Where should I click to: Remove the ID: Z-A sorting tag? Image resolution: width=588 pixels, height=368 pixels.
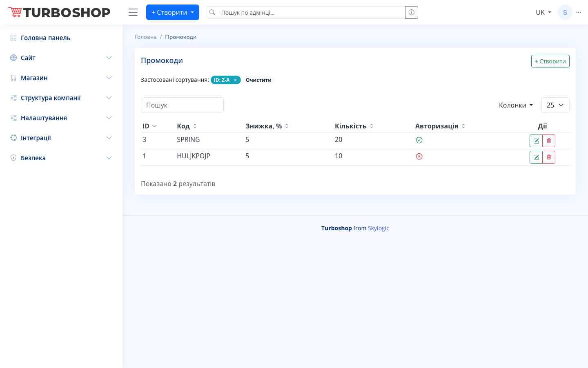coord(235,80)
